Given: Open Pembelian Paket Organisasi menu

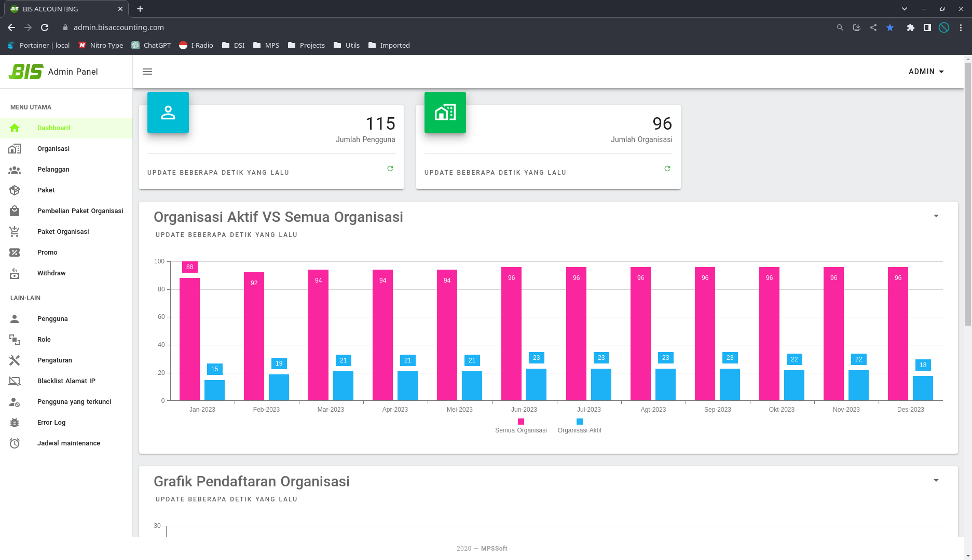Looking at the screenshot, I should [x=80, y=211].
